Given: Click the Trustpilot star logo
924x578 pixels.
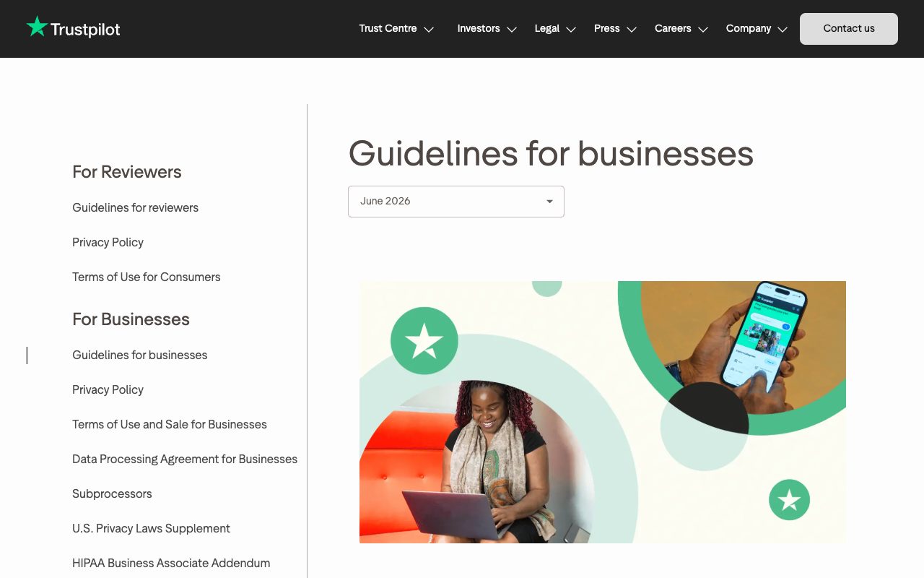Looking at the screenshot, I should [73, 28].
